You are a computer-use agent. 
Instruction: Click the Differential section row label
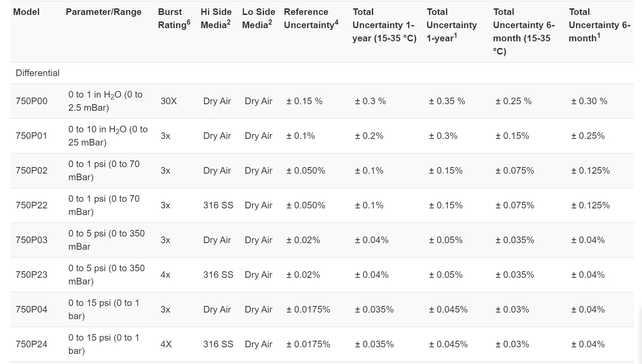pyautogui.click(x=37, y=73)
